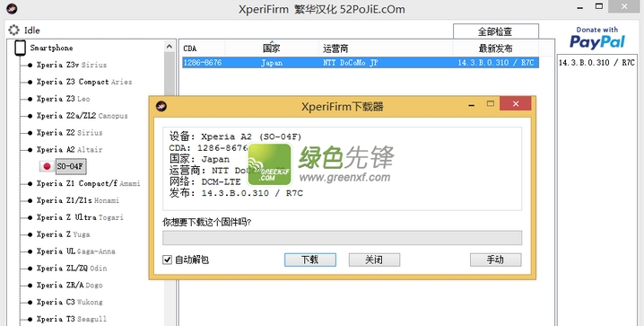644x326 pixels.
Task: Click the XperiFirm app icon in main title bar
Action: 12,8
